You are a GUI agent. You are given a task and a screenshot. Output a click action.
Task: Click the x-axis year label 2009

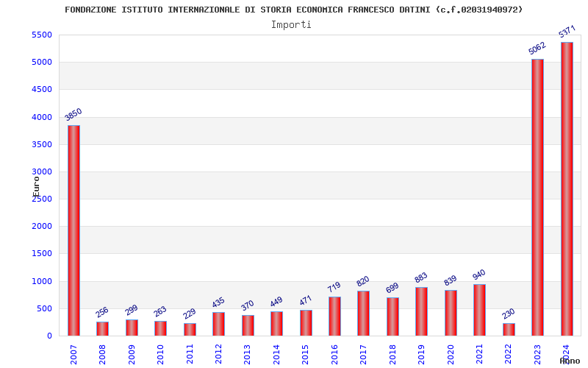tap(132, 355)
